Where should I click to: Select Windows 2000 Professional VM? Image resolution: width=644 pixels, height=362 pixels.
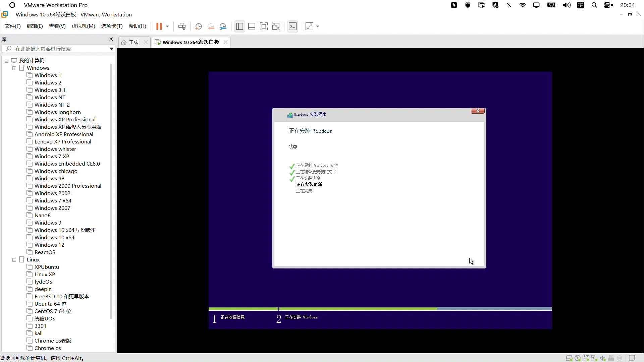click(68, 186)
